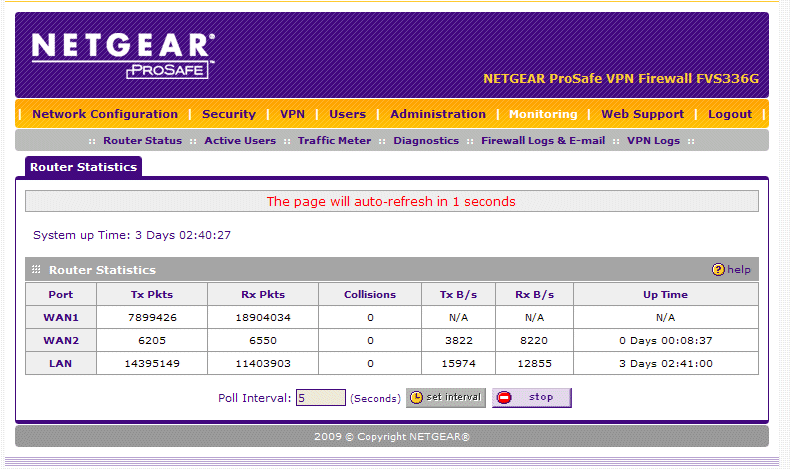Viewport: 790px width, 469px height.
Task: Click Logout in the main menu
Action: coord(730,114)
